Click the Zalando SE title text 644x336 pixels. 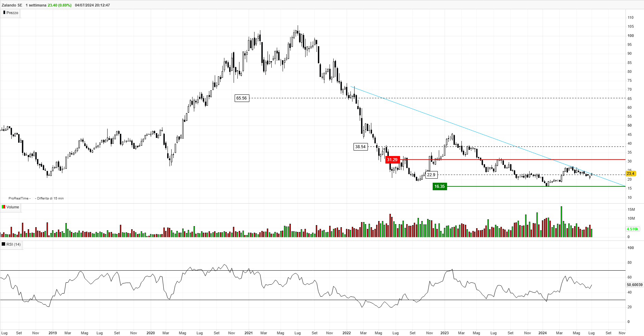pyautogui.click(x=12, y=5)
